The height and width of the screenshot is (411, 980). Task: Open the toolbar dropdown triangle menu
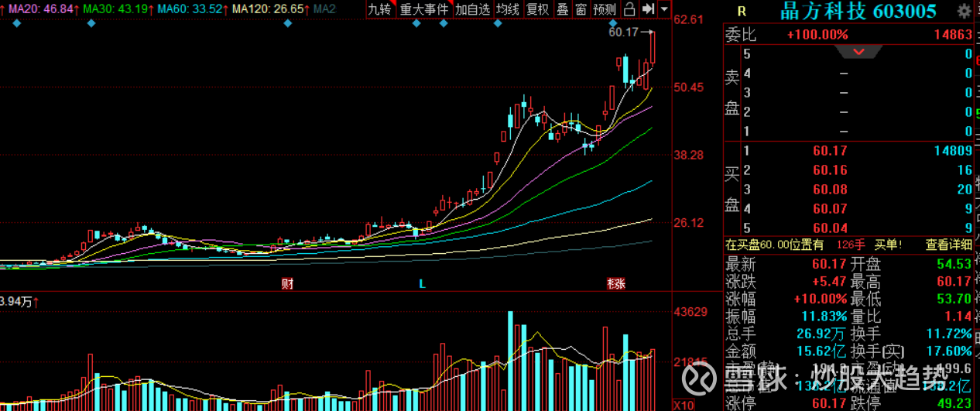(x=664, y=9)
